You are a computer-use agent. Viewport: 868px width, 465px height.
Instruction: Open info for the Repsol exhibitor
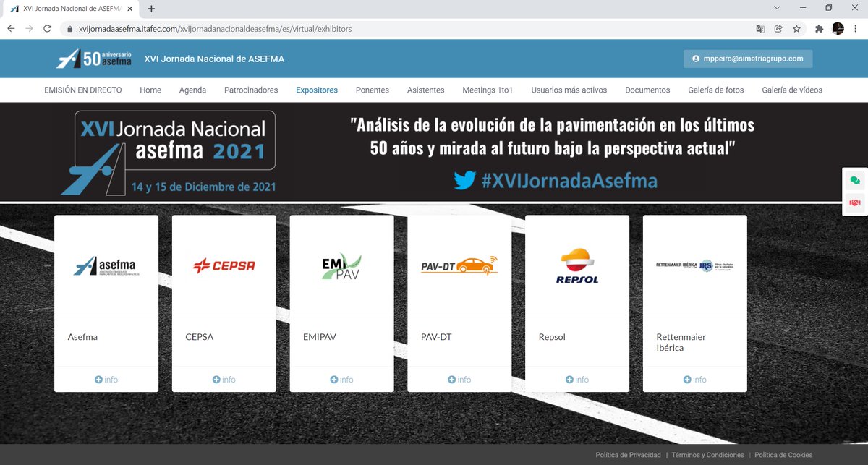577,380
